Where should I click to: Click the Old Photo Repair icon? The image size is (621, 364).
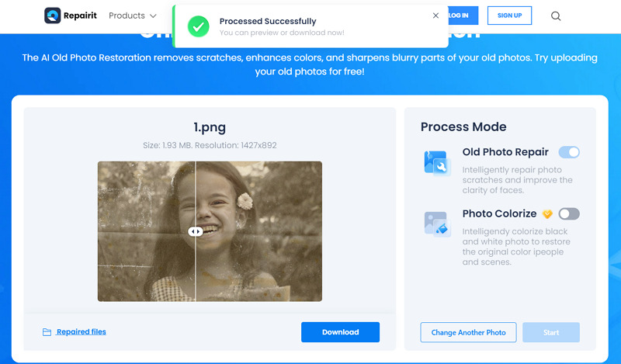tap(435, 163)
